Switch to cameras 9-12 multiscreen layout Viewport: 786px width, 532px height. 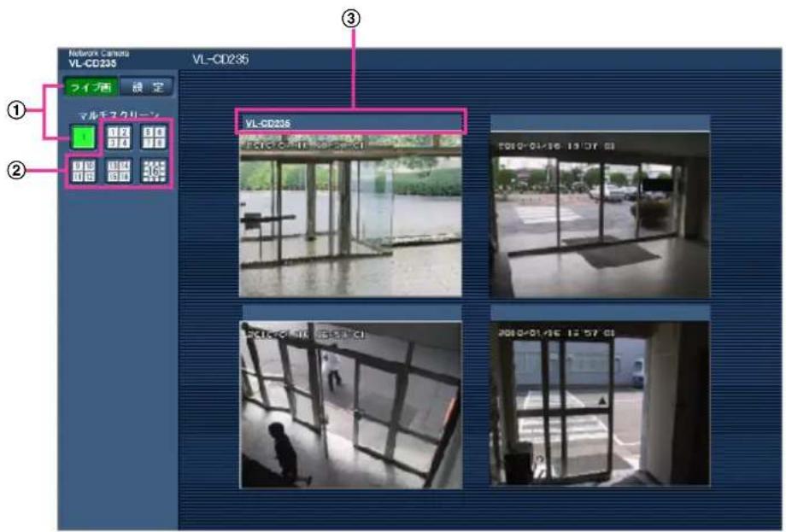coord(83,171)
